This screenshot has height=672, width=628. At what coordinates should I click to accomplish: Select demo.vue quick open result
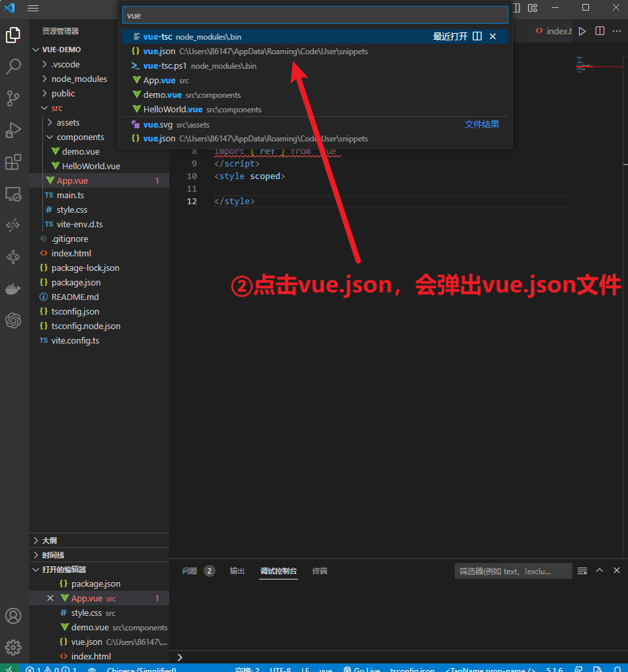click(315, 95)
